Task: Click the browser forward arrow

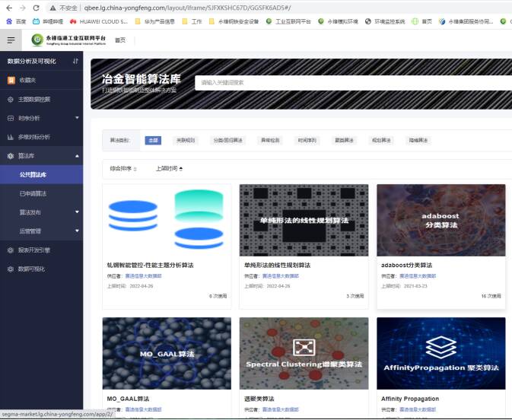Action: coord(23,8)
